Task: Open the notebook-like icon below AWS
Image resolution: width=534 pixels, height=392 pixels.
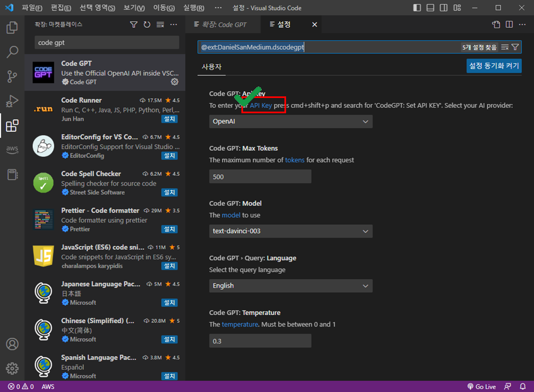Action: pos(12,175)
